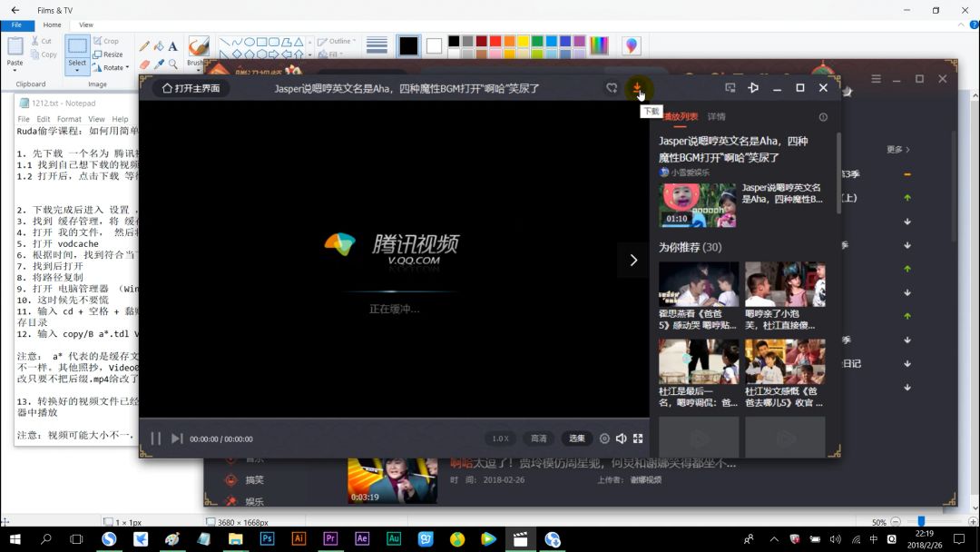Select Color 2 white swatch box
980x552 pixels.
click(434, 45)
